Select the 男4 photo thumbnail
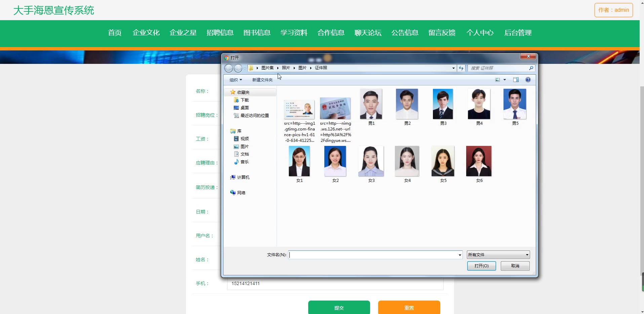Viewport: 644px width, 314px height. point(479,104)
